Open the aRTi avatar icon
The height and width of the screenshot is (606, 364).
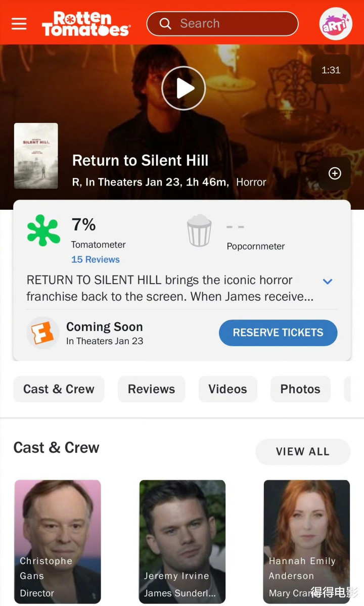[336, 24]
